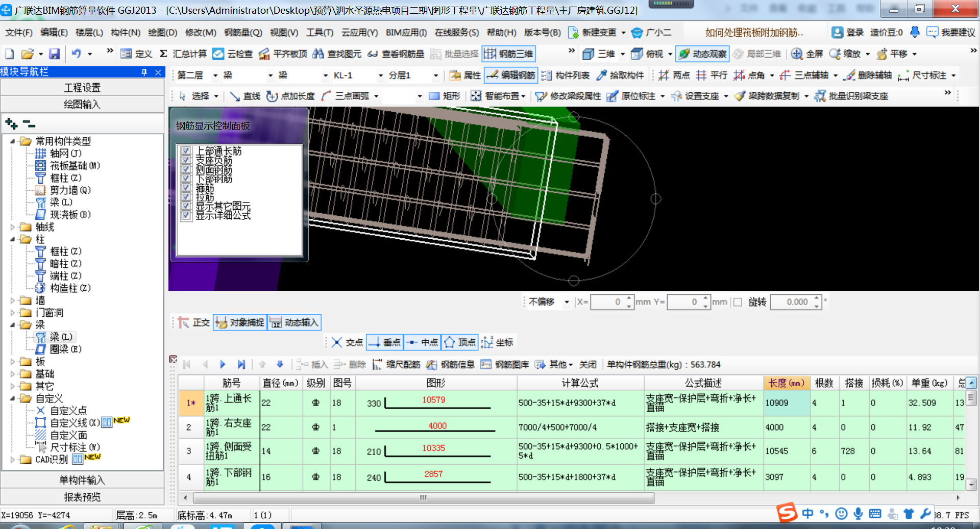
Task: Toggle the 钢筋三维 rebar 3D view
Action: [x=508, y=54]
